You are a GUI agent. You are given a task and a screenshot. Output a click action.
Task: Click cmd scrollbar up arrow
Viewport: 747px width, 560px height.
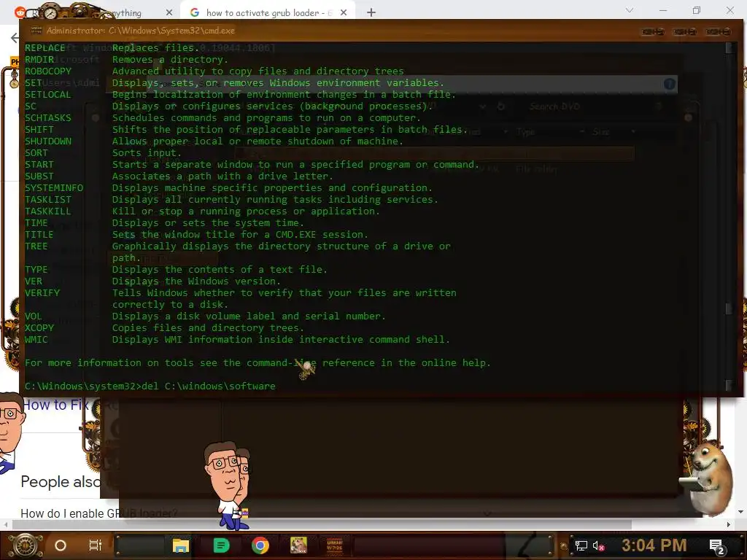pyautogui.click(x=729, y=47)
